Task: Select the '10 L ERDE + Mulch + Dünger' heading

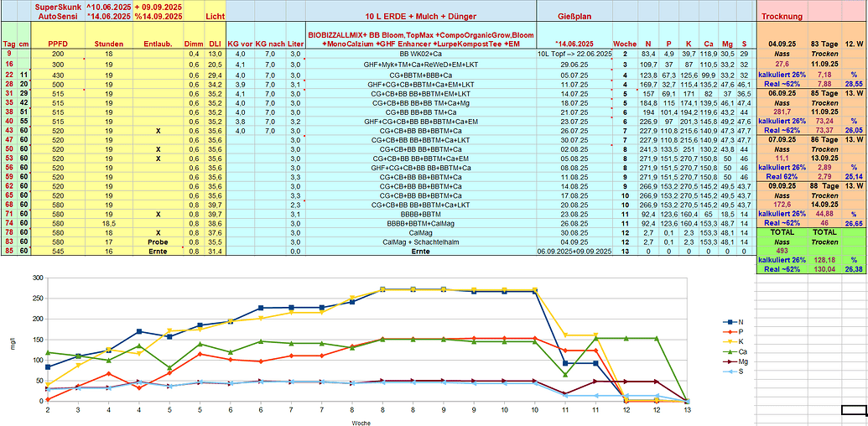Action: [x=419, y=17]
